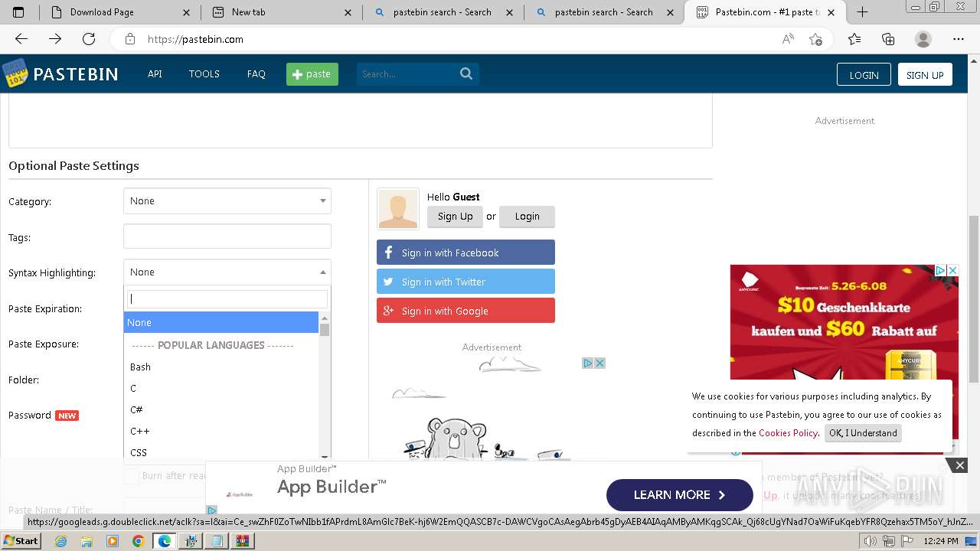Click the Windows Start button
The width and height of the screenshot is (980, 551).
tap(21, 541)
